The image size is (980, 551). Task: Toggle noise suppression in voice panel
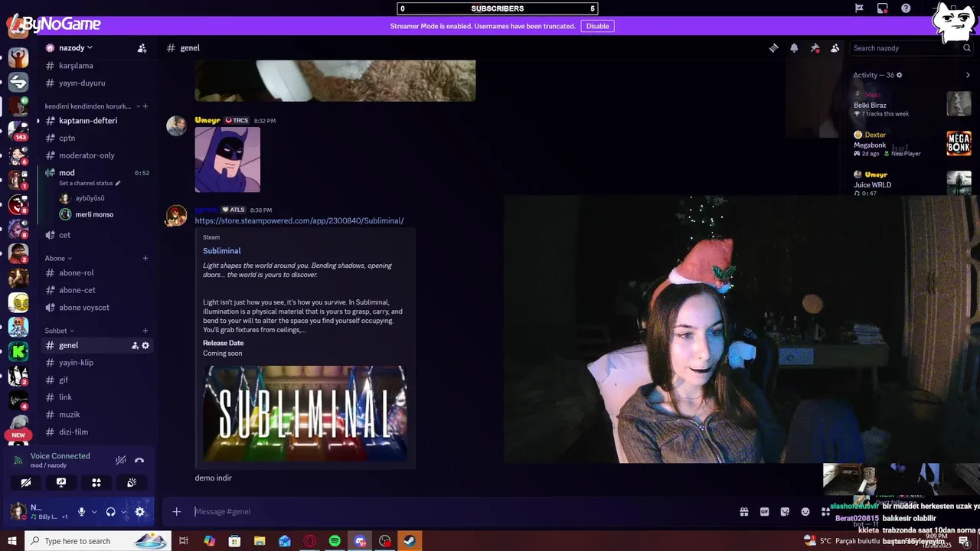tap(120, 461)
